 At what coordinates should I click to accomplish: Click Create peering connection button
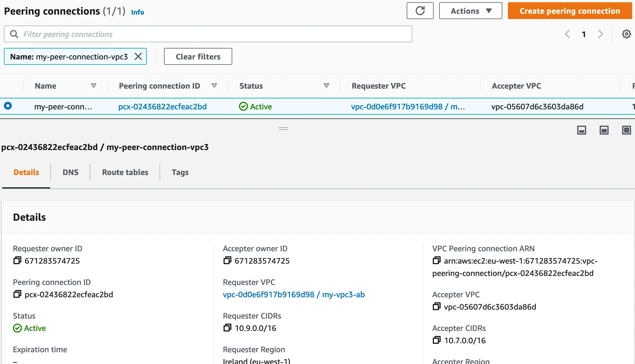[x=570, y=11]
